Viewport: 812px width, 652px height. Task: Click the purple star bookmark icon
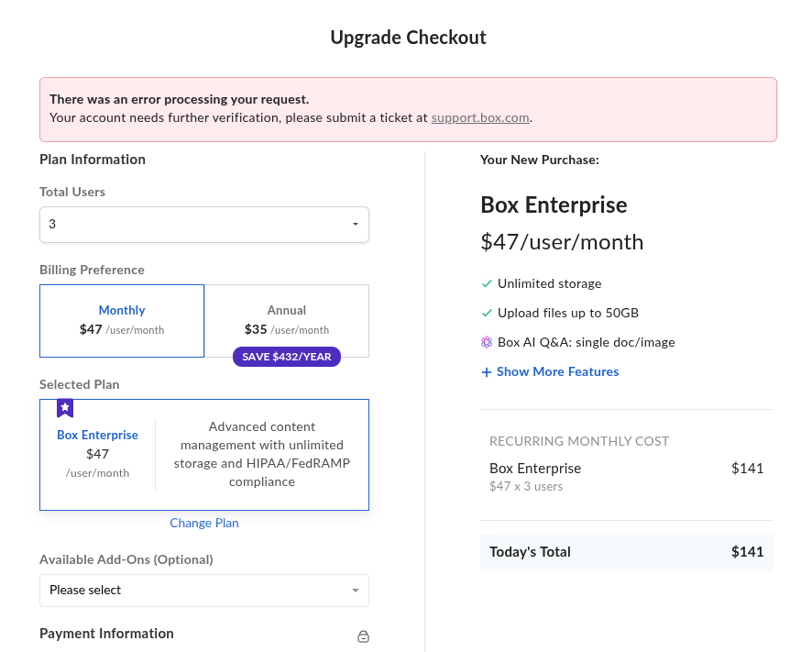click(65, 408)
